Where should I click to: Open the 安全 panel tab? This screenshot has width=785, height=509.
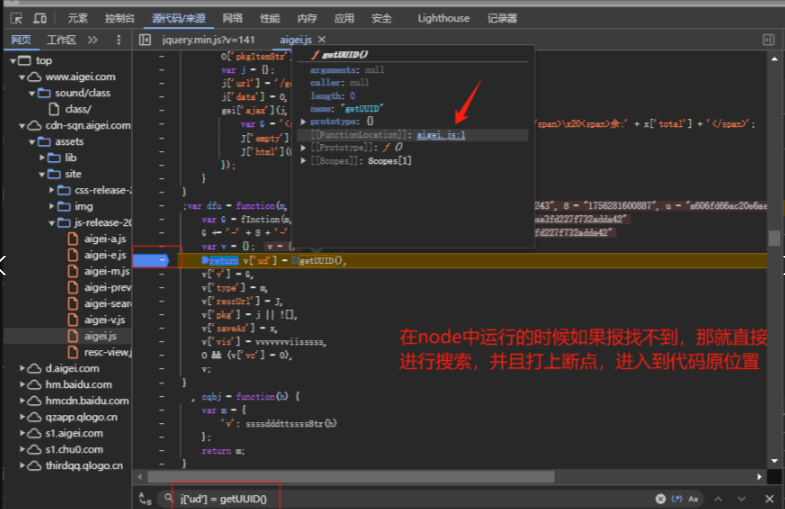coord(381,19)
